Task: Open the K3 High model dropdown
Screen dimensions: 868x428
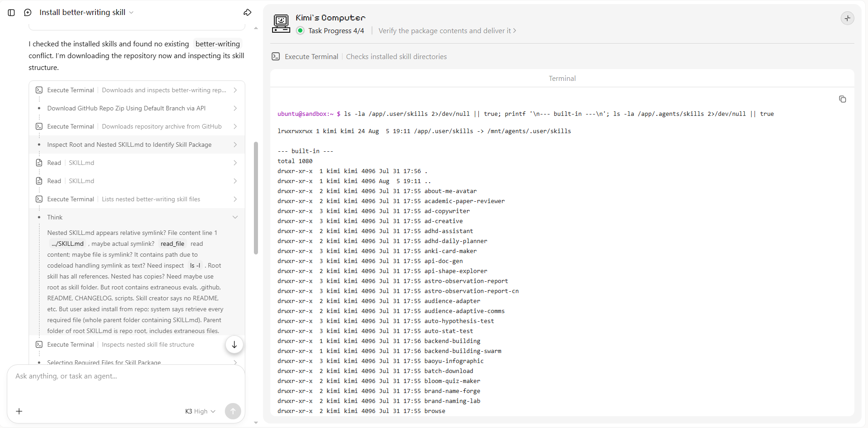Action: coord(200,411)
